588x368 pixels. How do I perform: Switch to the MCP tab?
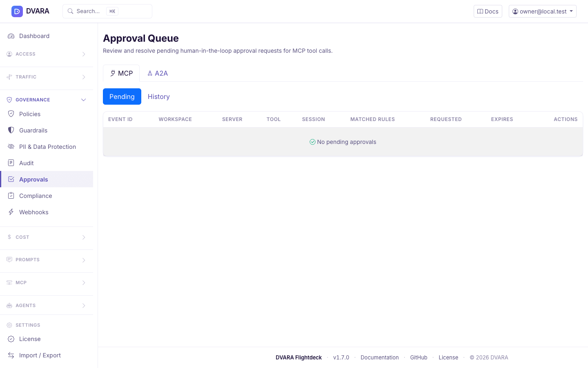tap(121, 73)
